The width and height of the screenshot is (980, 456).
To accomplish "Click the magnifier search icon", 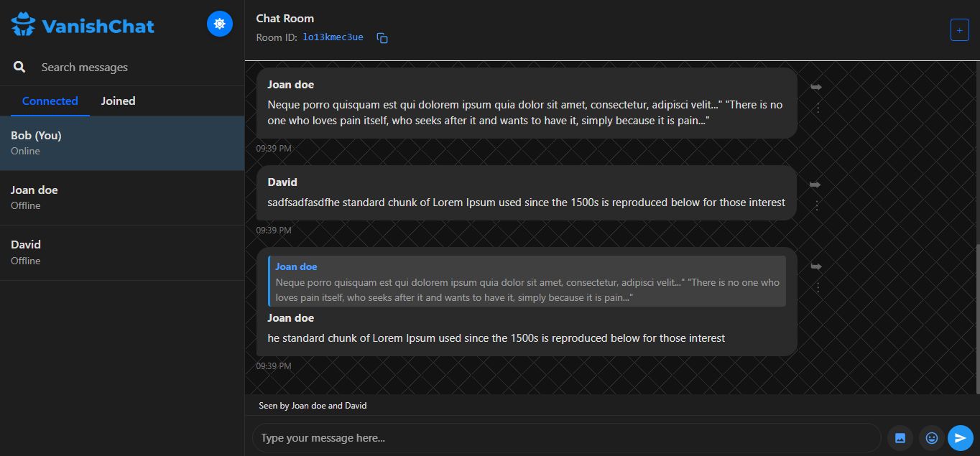I will pyautogui.click(x=19, y=67).
